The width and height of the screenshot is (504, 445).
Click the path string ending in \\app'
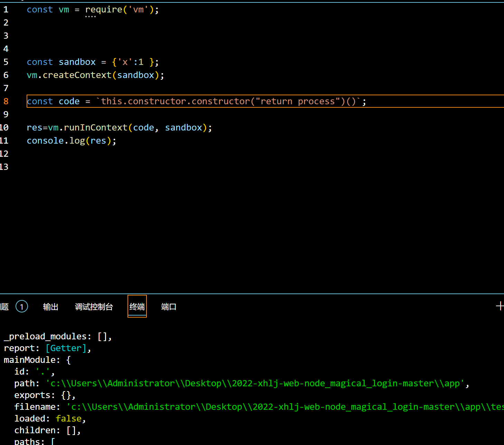pyautogui.click(x=255, y=384)
